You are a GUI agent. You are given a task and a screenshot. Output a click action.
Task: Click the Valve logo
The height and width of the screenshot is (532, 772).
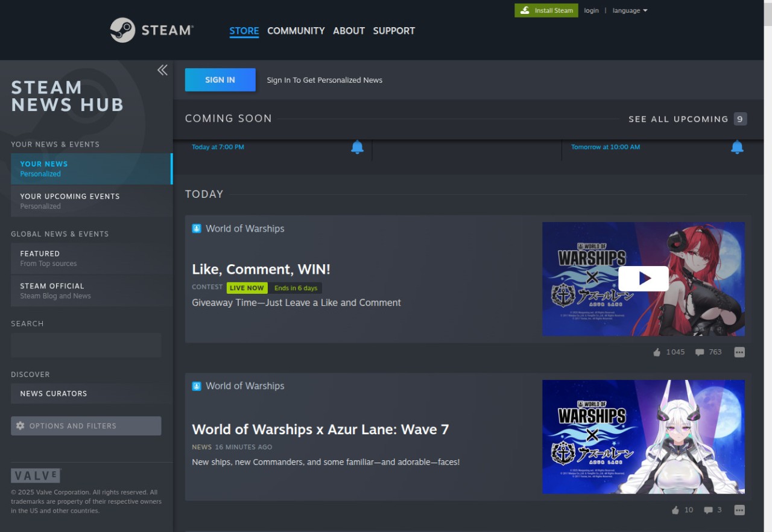click(x=36, y=475)
